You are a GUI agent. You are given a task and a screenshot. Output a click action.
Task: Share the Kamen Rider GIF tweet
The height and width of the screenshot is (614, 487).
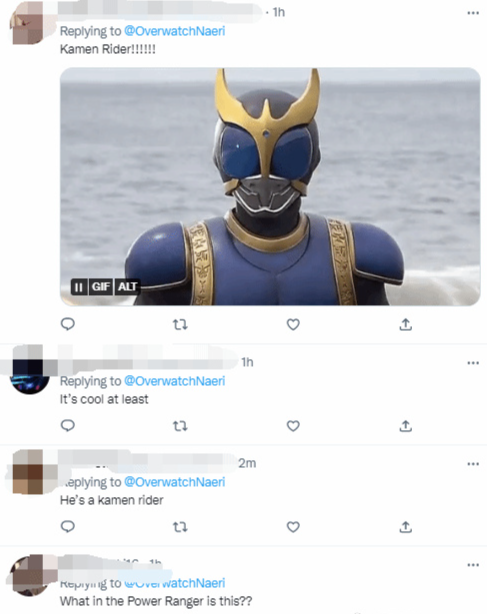[x=406, y=324]
